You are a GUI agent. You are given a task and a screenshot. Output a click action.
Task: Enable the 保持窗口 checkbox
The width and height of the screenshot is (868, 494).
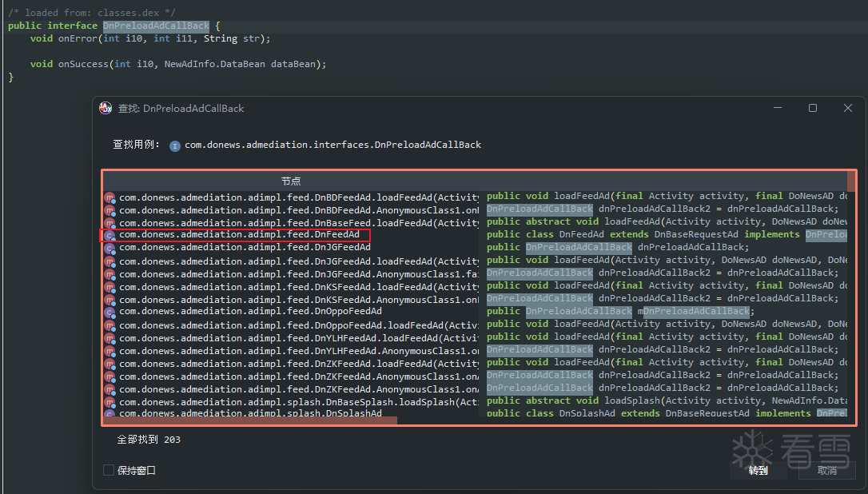109,470
